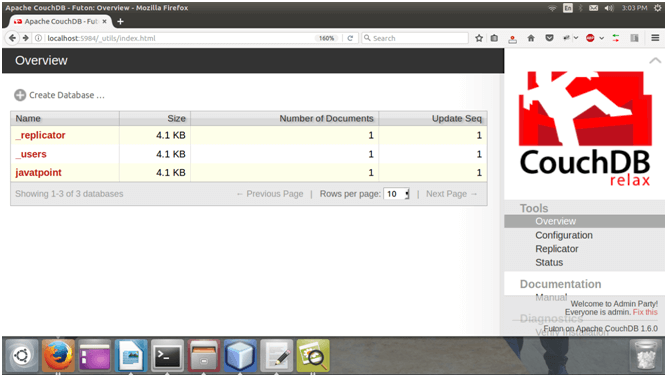Open the file cabinet dock icon
Image resolution: width=667 pixels, height=377 pixels.
coord(204,355)
